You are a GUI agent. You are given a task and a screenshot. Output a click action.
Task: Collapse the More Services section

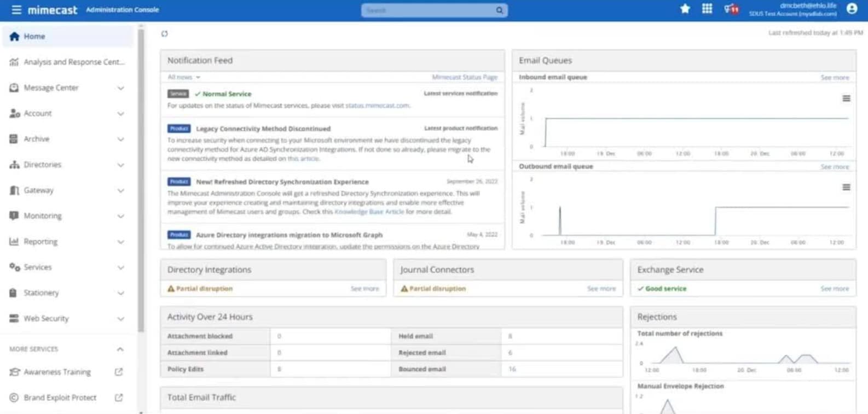pos(120,349)
